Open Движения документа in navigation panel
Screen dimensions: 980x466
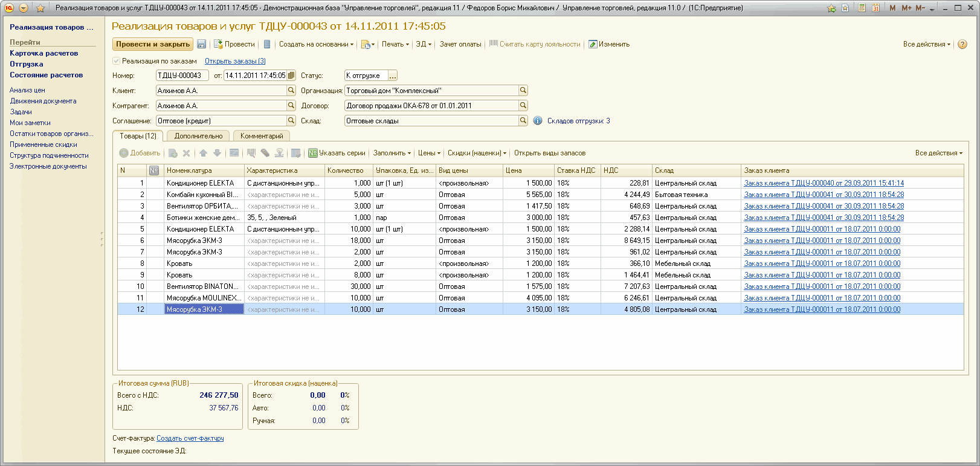[x=43, y=101]
